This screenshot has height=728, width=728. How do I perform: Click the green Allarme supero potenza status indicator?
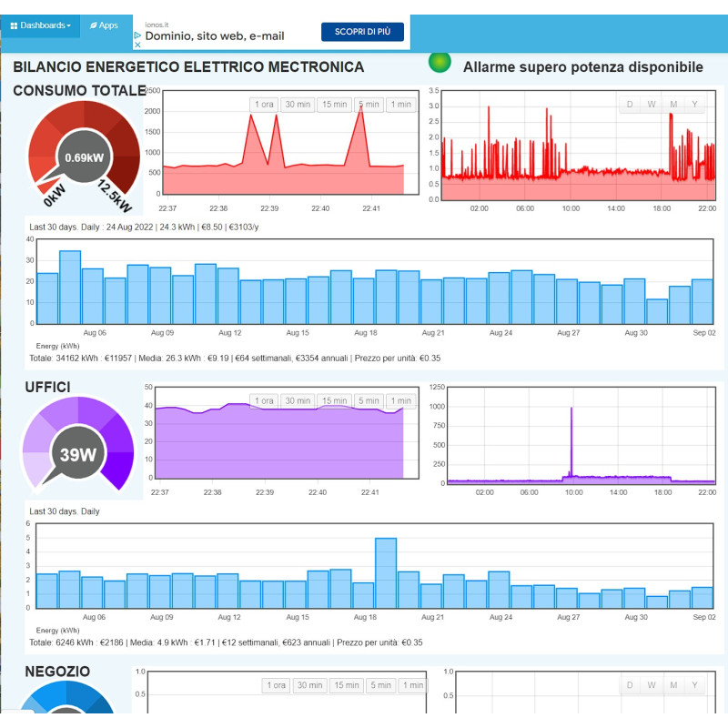click(x=440, y=64)
